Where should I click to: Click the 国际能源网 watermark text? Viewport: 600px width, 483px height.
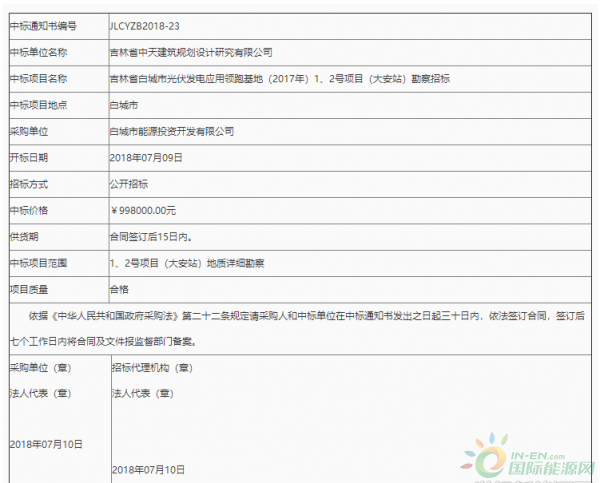[x=550, y=466]
